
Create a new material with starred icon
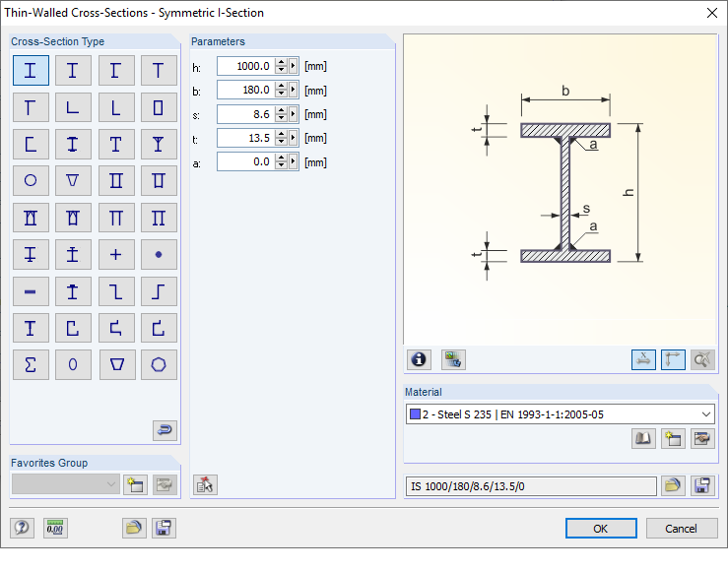pos(673,438)
